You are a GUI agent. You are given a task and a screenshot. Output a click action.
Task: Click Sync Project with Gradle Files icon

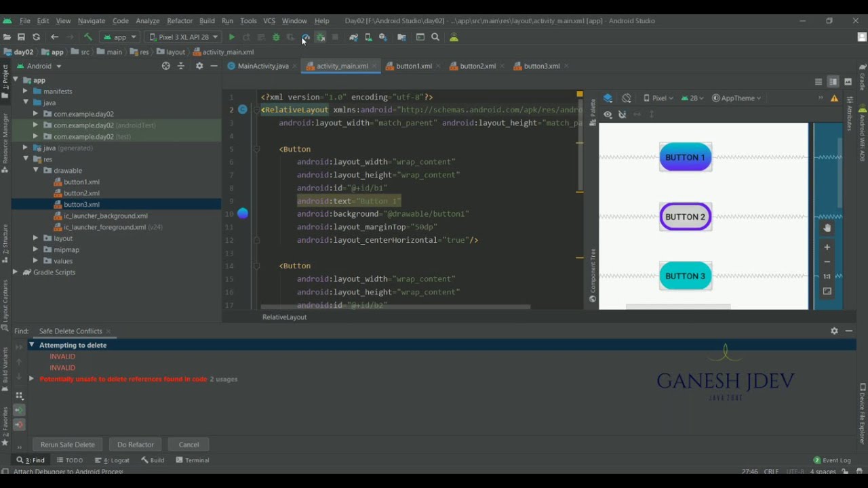pos(353,37)
